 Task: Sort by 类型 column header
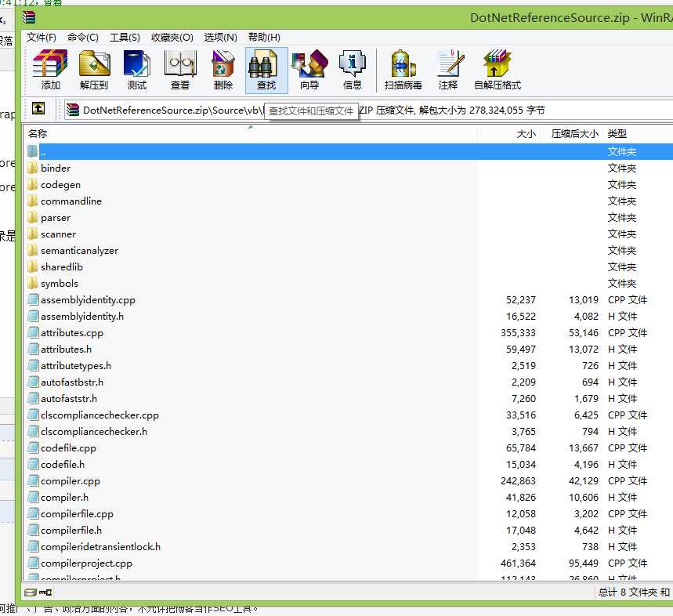pos(638,133)
